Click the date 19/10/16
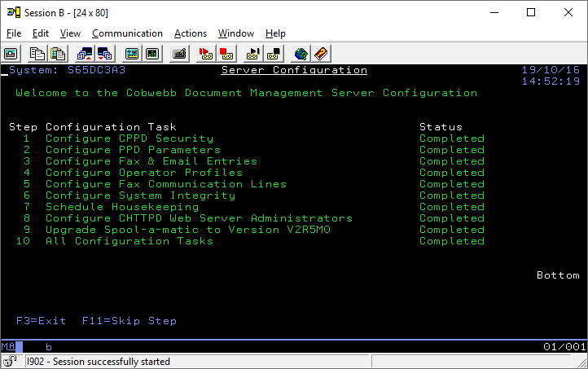This screenshot has width=588, height=369. pyautogui.click(x=551, y=70)
